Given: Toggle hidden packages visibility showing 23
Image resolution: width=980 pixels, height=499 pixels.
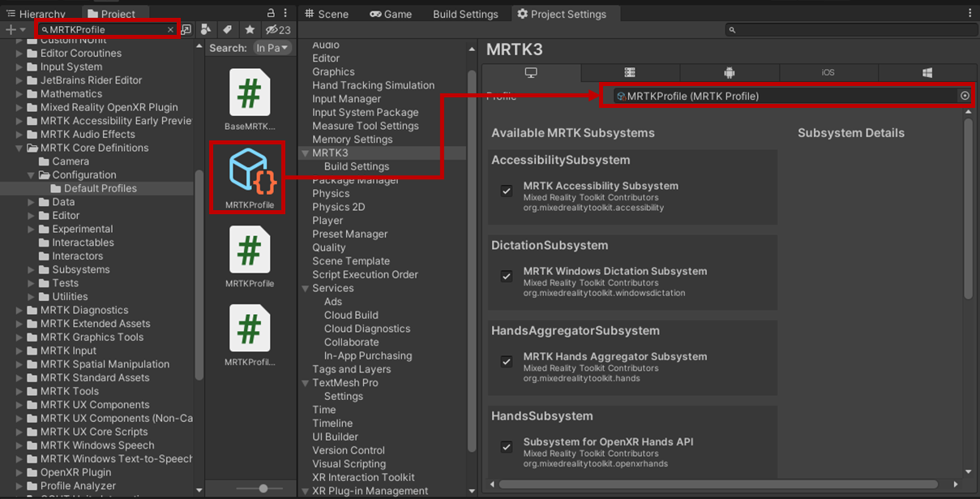Looking at the screenshot, I should tap(278, 29).
